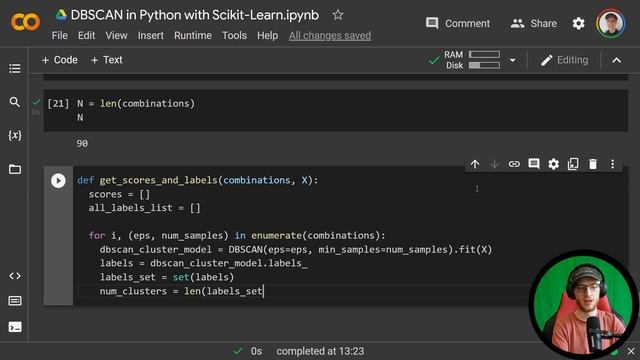Open the File menu

[60, 36]
